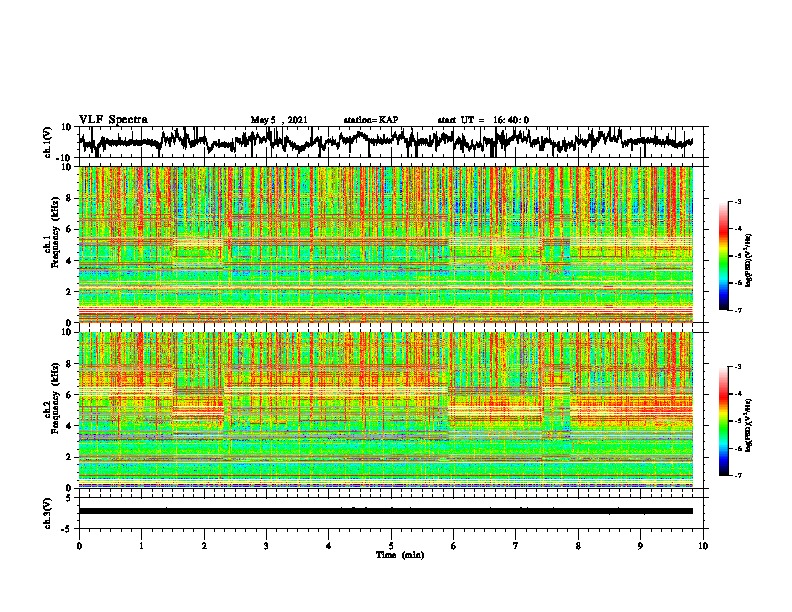Screen dimensions: 792x612
Task: Click the ch.1 spectrogram "6" kHz tick label
Action: pyautogui.click(x=70, y=229)
